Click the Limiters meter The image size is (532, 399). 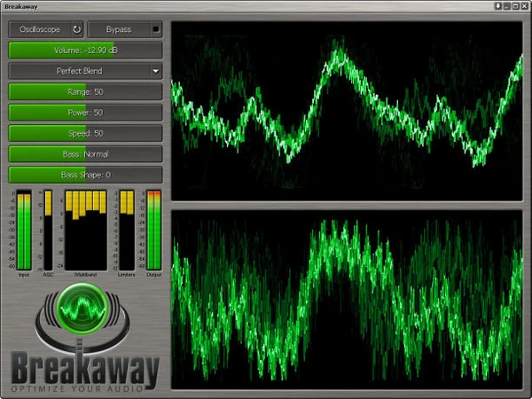pos(127,231)
